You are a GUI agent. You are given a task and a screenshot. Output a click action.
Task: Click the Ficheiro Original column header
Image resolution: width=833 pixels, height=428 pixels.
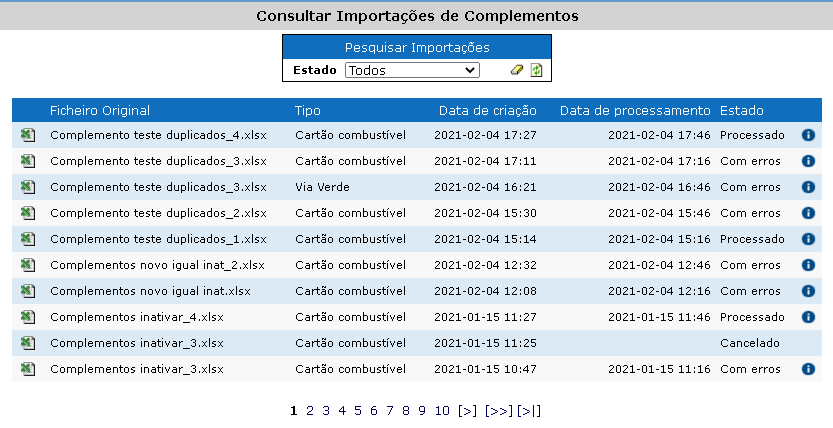pos(100,110)
